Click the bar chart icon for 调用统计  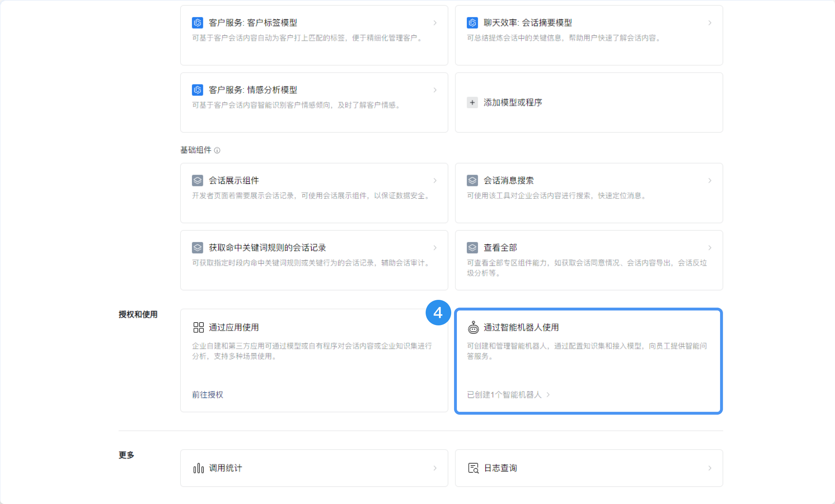(x=198, y=468)
